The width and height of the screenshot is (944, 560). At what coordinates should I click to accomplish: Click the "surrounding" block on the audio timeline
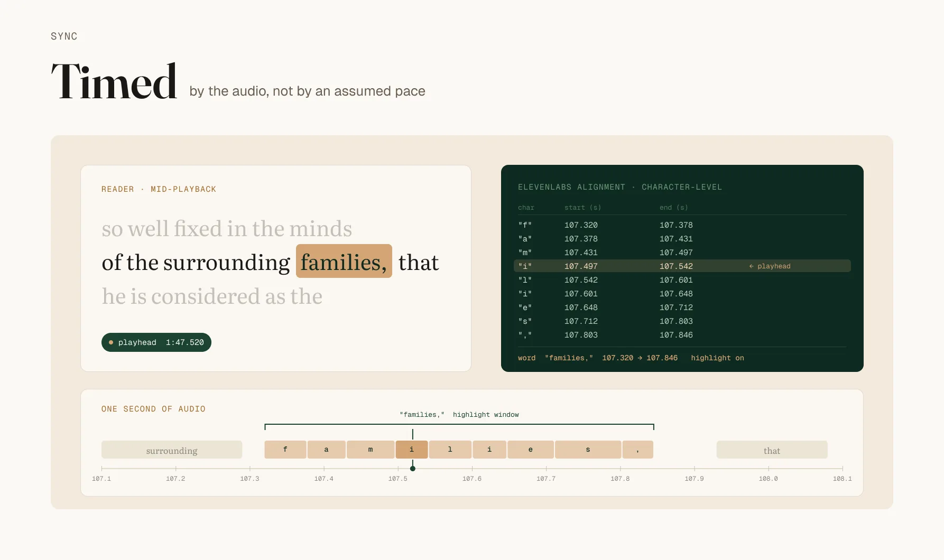[x=172, y=450]
